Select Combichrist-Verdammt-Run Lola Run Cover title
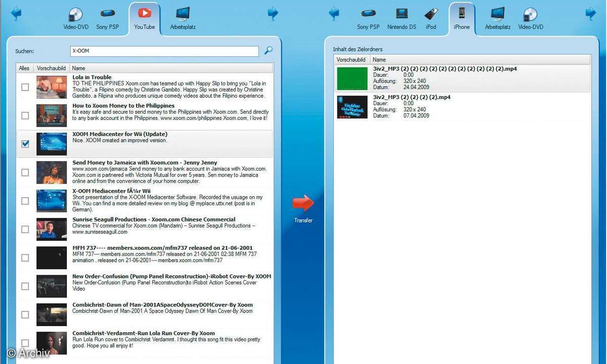The width and height of the screenshot is (607, 364). pos(144,333)
